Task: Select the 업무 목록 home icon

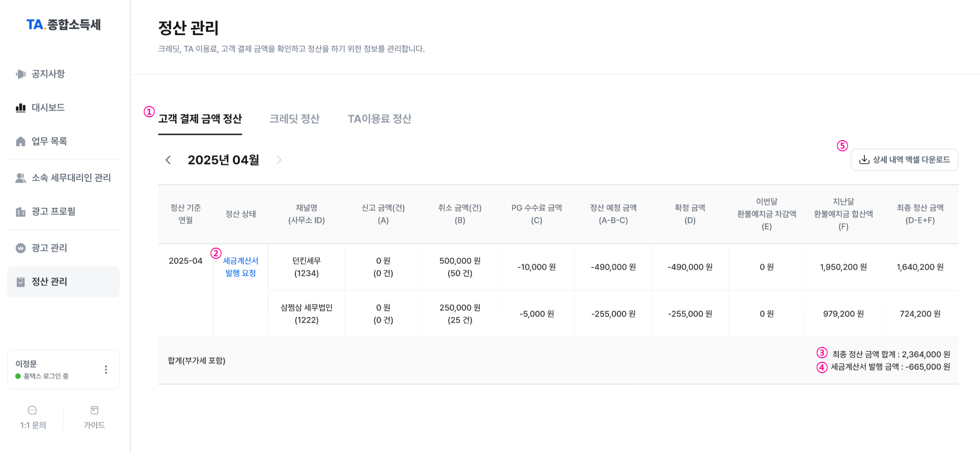Action: tap(20, 141)
